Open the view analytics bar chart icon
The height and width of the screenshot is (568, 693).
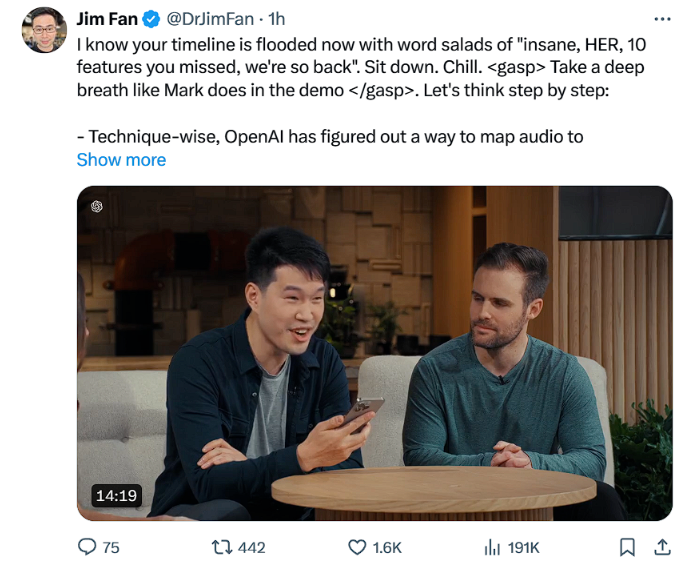(x=491, y=547)
